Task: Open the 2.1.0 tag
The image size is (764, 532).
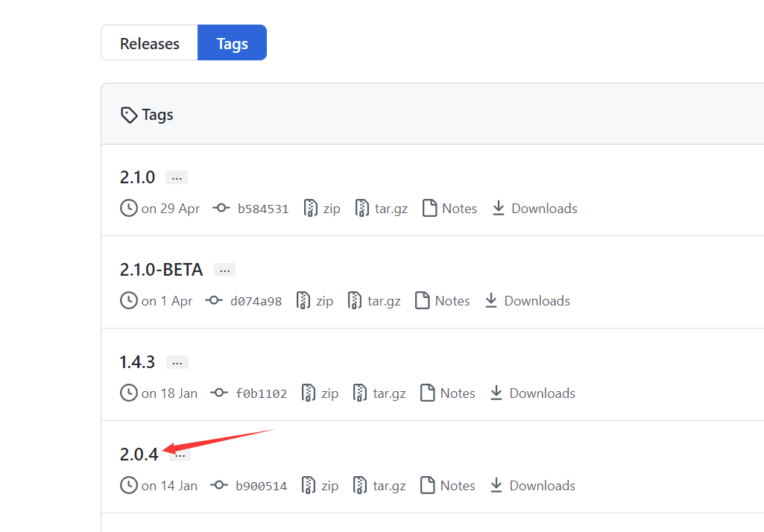Action: (x=137, y=177)
